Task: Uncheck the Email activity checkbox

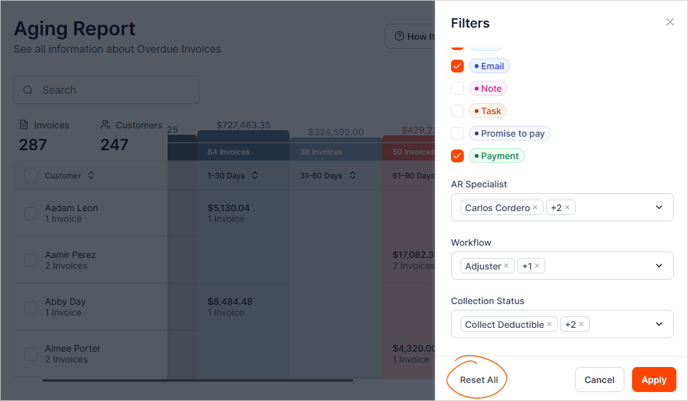Action: click(457, 66)
